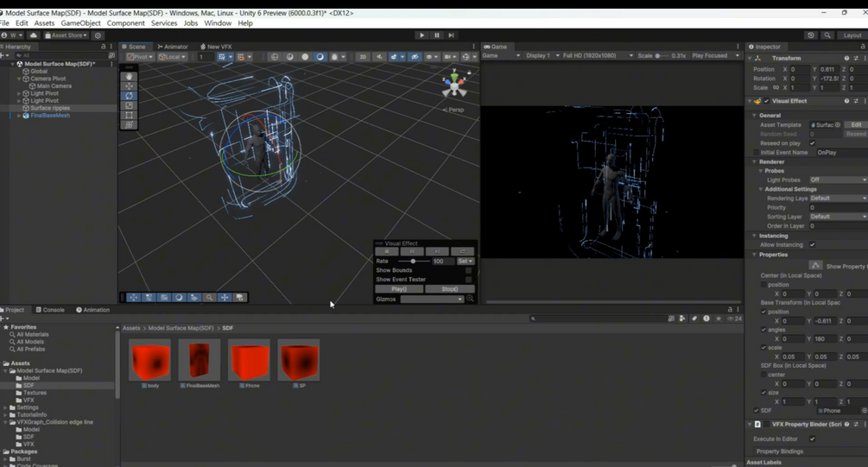The height and width of the screenshot is (467, 868).
Task: Toggle Show Bounds checkbox
Action: (468, 270)
